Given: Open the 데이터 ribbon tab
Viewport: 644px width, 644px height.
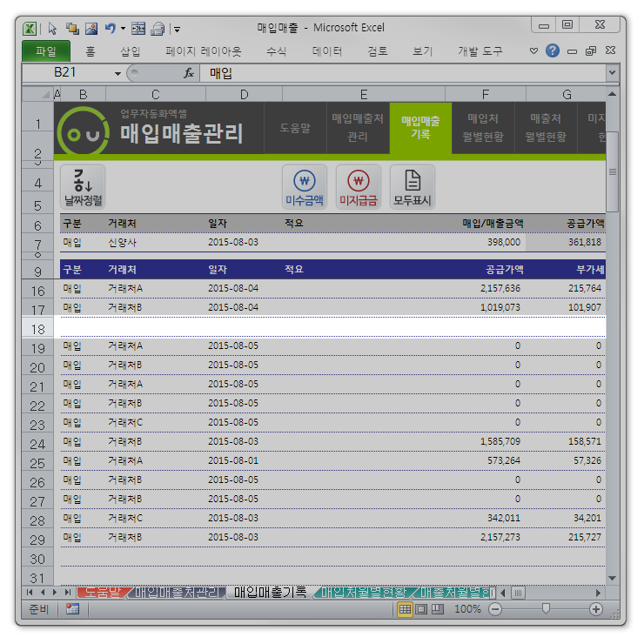Looking at the screenshot, I should pos(327,51).
